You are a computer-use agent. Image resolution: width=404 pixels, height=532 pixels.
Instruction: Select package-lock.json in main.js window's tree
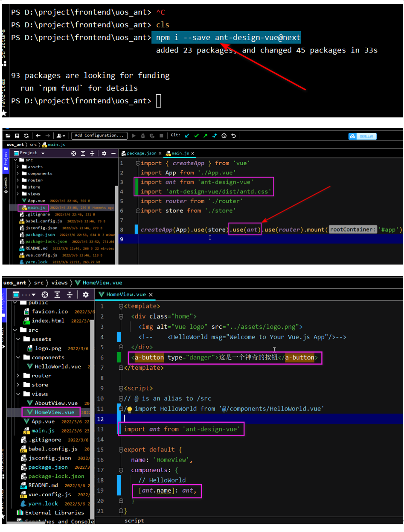[x=44, y=241]
